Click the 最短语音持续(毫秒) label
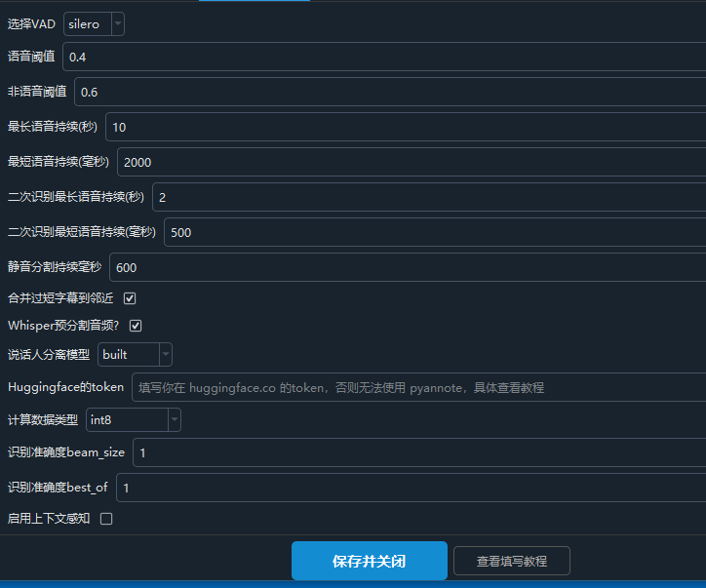This screenshot has width=706, height=588. click(59, 162)
